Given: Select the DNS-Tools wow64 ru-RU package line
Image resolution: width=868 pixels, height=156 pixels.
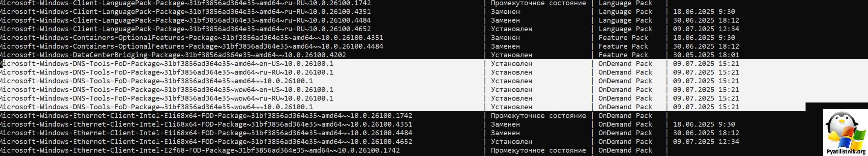Looking at the screenshot, I should point(403,98).
